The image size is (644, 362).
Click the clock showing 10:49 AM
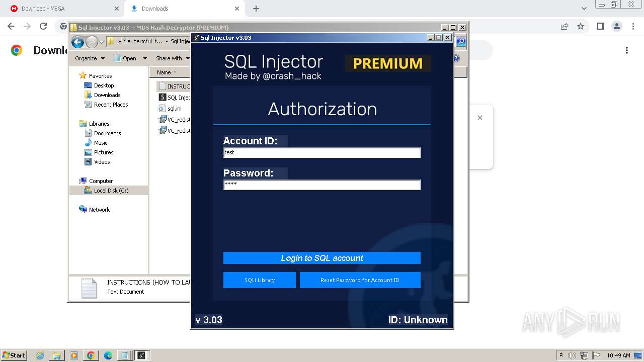click(618, 355)
